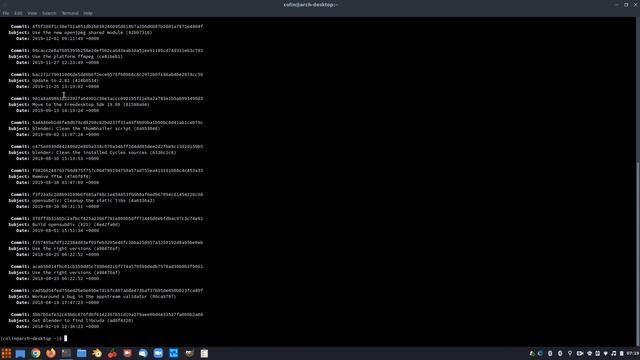Click the shell prompt at the bottom
Viewport: 640px width, 360px height.
click(31, 338)
